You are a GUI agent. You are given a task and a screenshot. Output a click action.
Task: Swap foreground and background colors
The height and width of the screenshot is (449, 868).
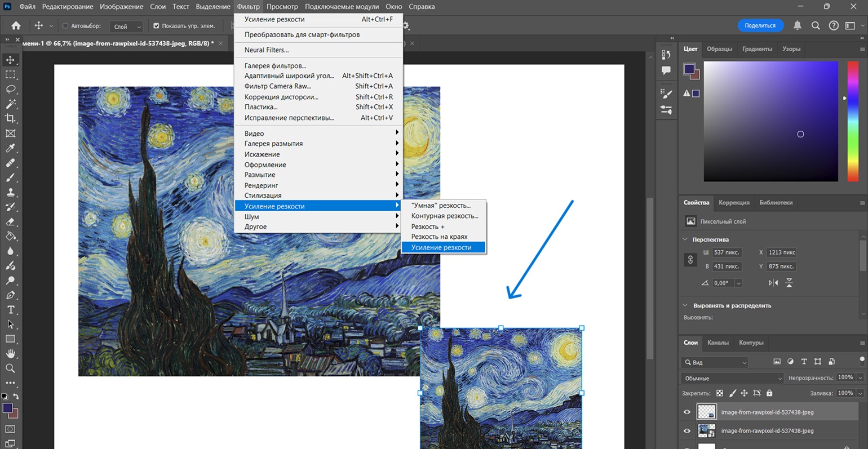(x=16, y=397)
